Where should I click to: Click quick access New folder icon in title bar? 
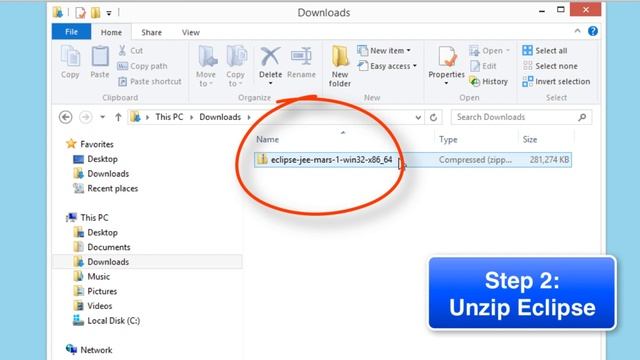(96, 13)
